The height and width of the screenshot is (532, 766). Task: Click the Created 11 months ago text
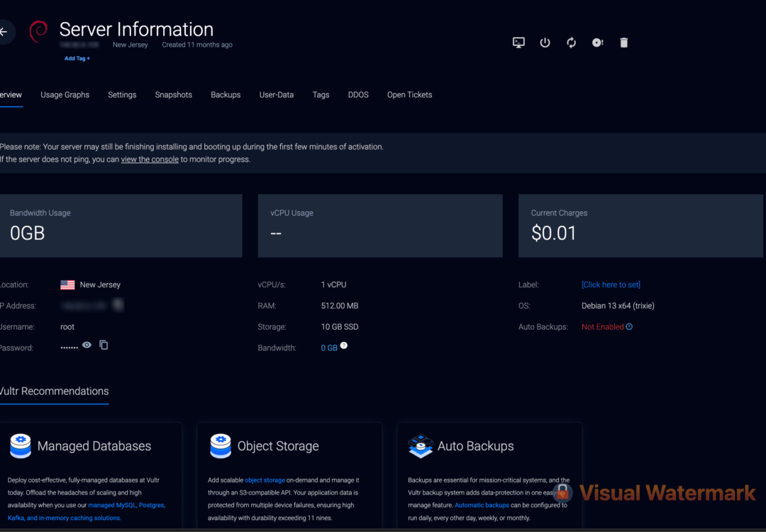[x=197, y=45]
